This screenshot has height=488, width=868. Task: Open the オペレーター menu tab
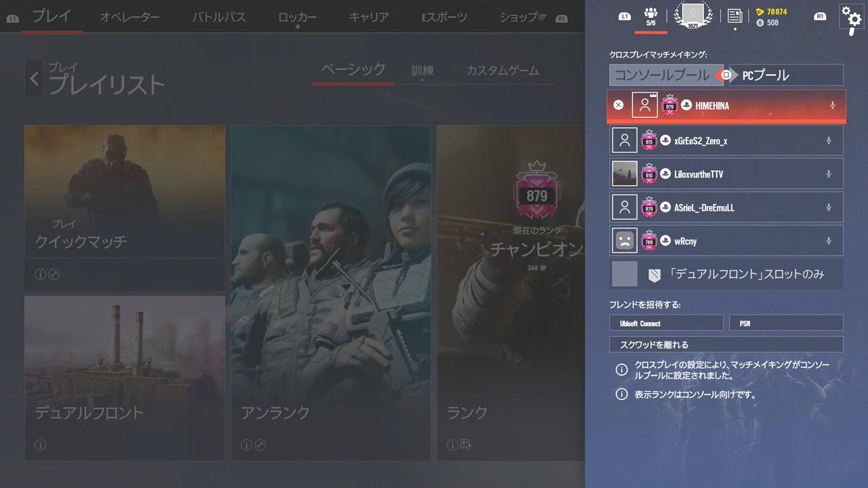pyautogui.click(x=129, y=17)
